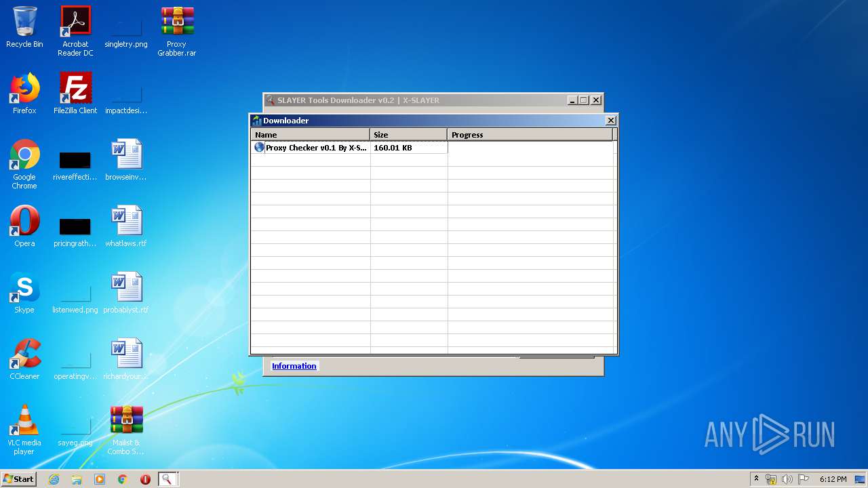
Task: Open Opera from the taskbar
Action: coord(145,479)
